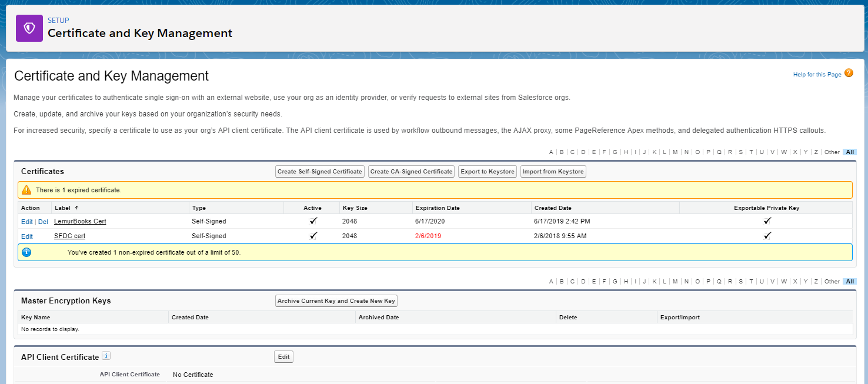
Task: Click Exportable Private Key checkmark for SFDC cert
Action: 767,236
